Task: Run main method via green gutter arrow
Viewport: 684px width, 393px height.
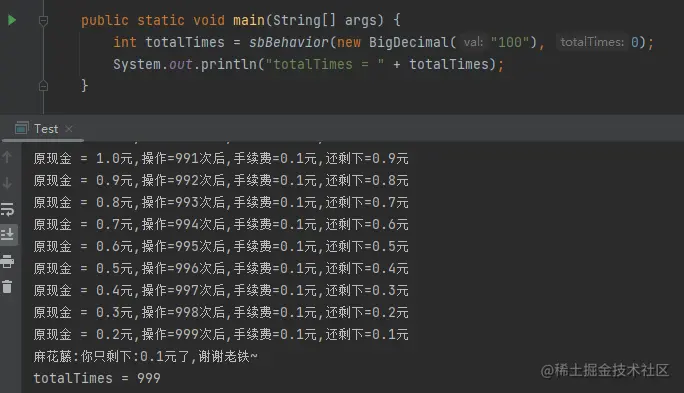Action: point(12,20)
